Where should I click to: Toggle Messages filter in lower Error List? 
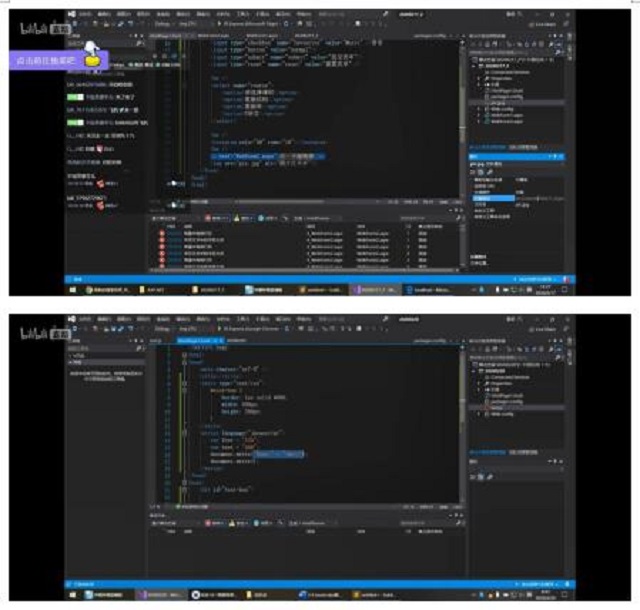coord(263,523)
